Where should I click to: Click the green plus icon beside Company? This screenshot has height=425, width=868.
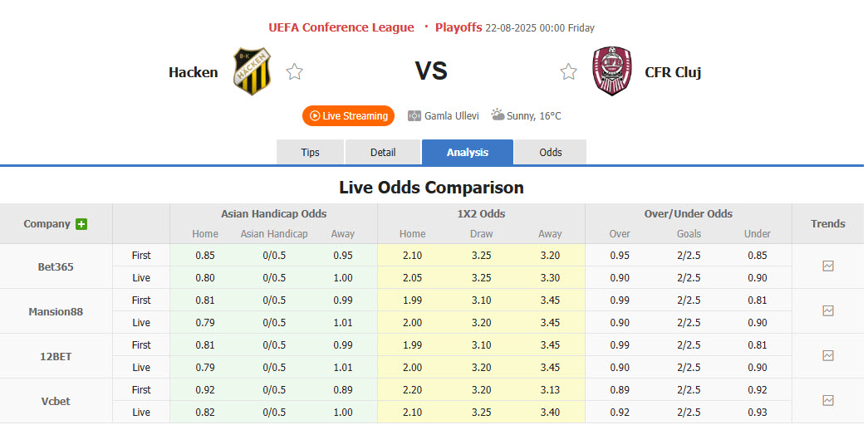[81, 224]
